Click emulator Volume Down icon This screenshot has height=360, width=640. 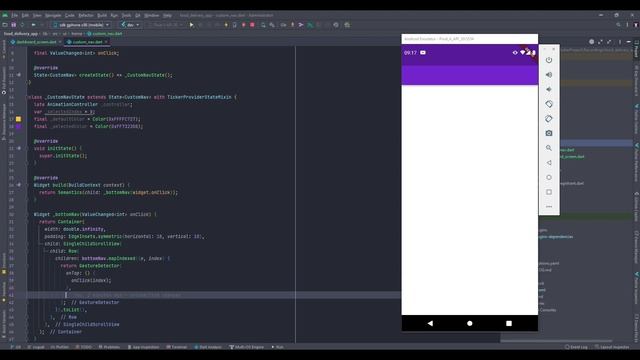point(549,89)
